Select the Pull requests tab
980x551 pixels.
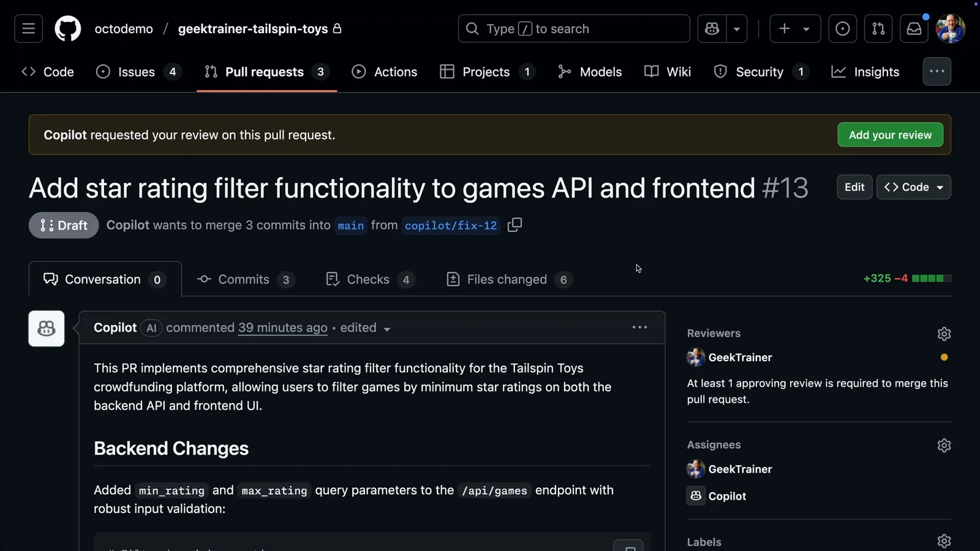pos(266,72)
